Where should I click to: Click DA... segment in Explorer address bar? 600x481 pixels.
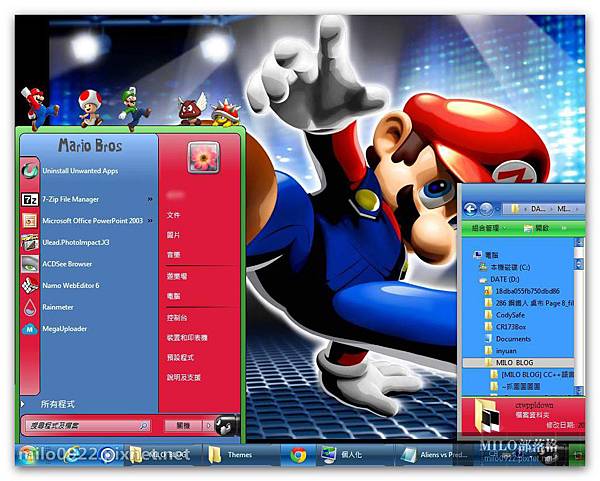pos(538,209)
